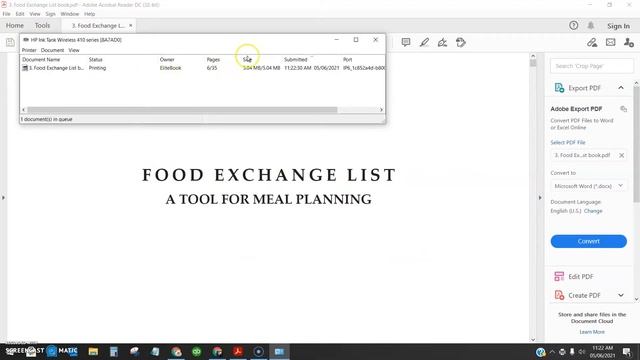Click right arrow of print queue scrollbar
This screenshot has height=360, width=640.
(x=381, y=110)
